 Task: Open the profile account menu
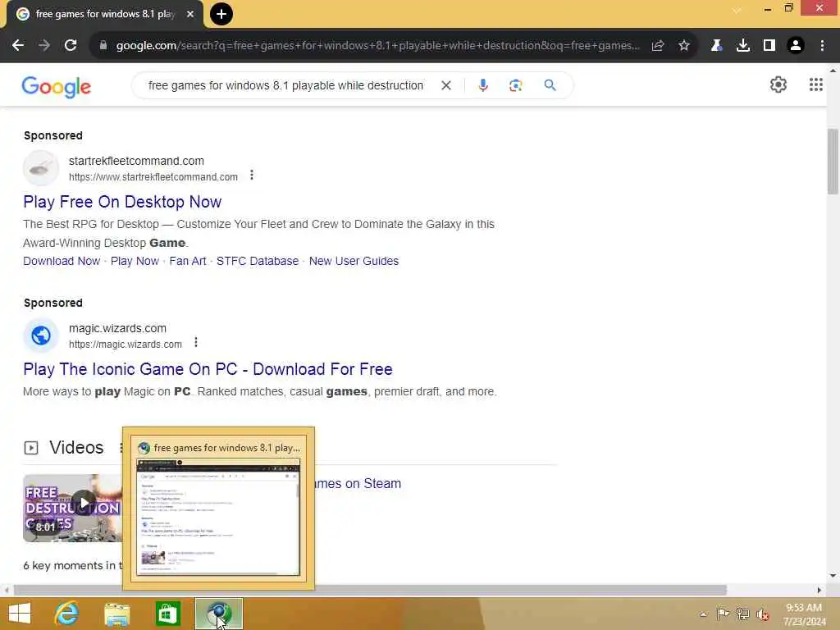796,46
